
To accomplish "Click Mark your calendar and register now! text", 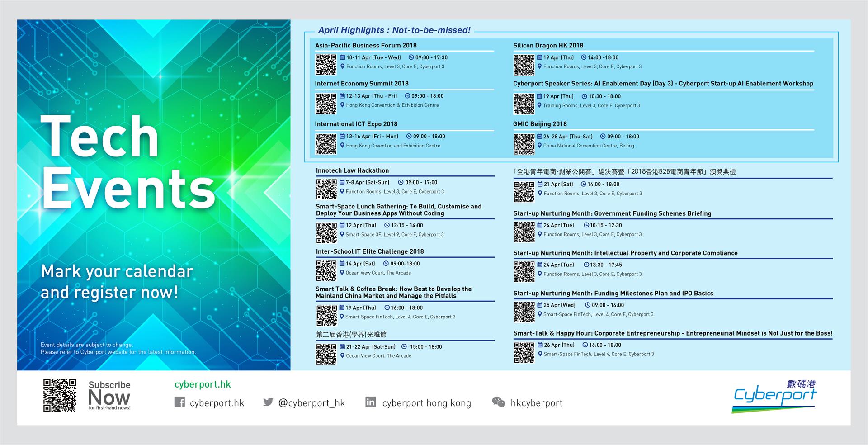I will coord(117,282).
